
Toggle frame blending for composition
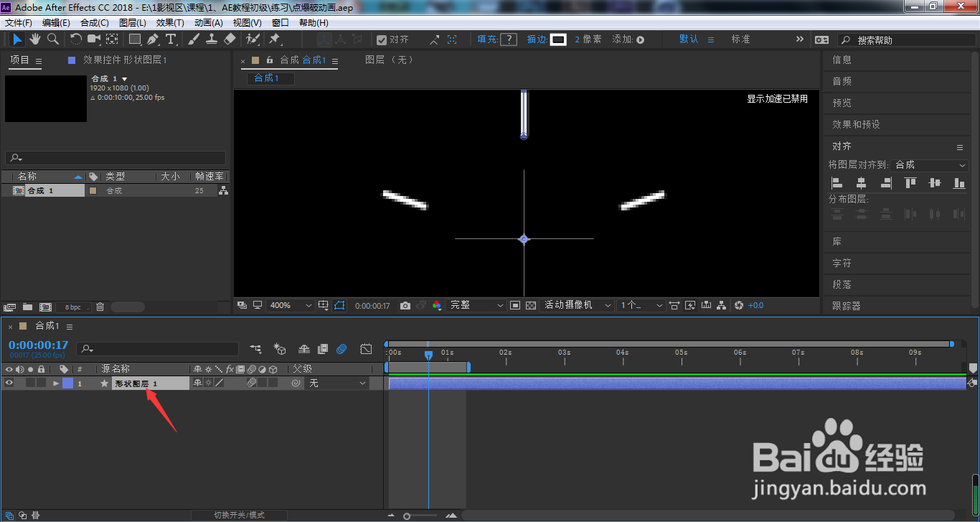click(323, 349)
